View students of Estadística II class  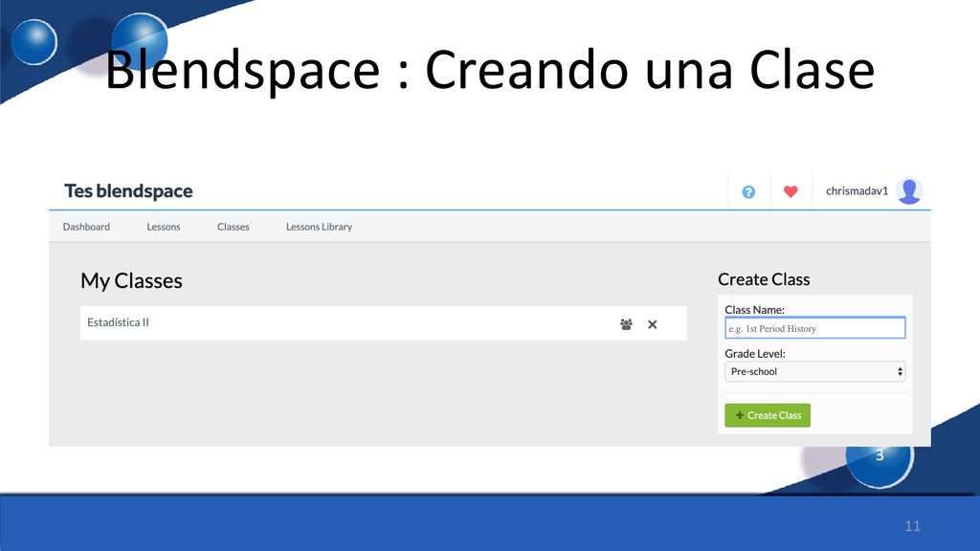pos(626,324)
